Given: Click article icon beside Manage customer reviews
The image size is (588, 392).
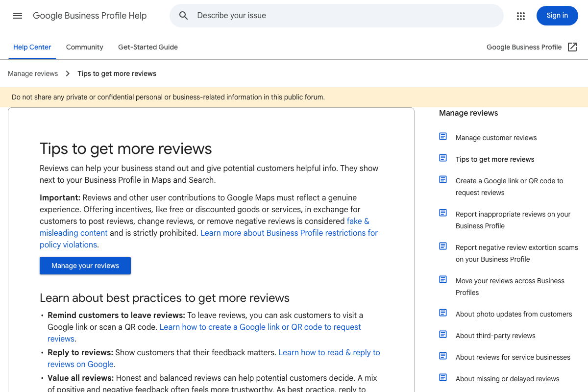Looking at the screenshot, I should pyautogui.click(x=443, y=136).
